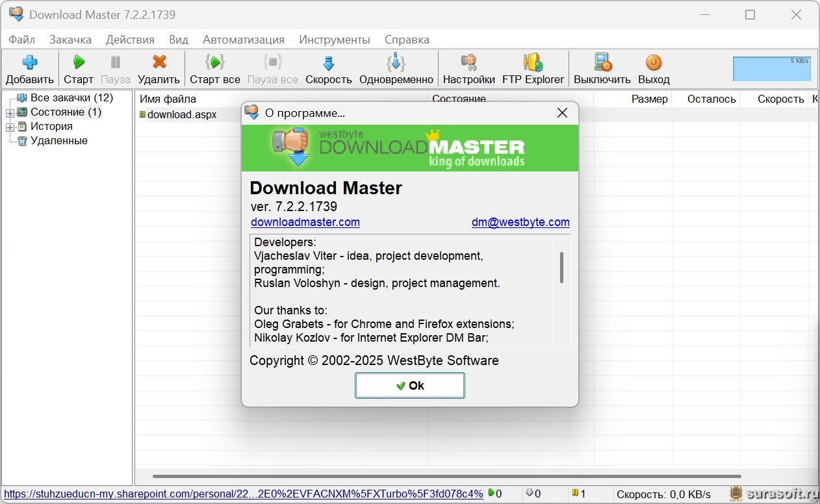This screenshot has width=820, height=504.
Task: Launch FTP Explorer from the toolbar
Action: (x=533, y=63)
